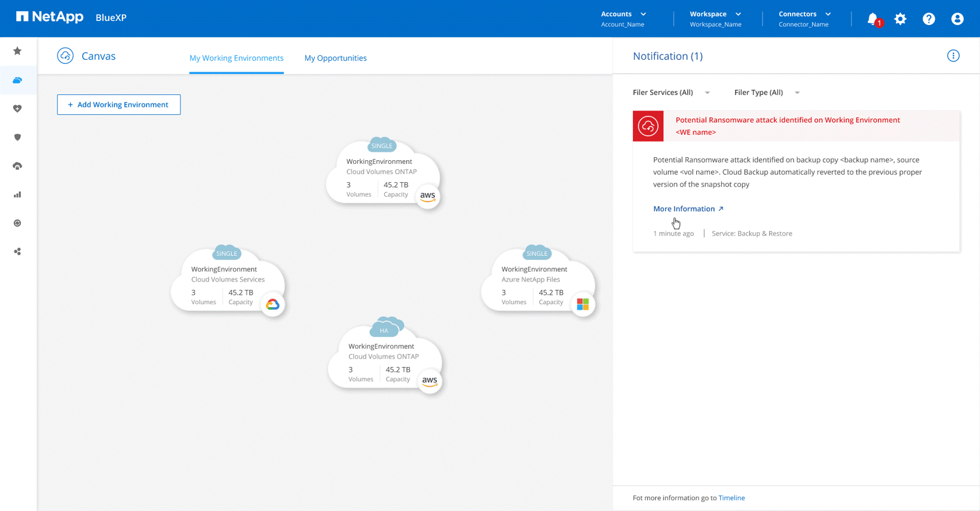
Task: Click the Add Working Environment button
Action: 119,105
